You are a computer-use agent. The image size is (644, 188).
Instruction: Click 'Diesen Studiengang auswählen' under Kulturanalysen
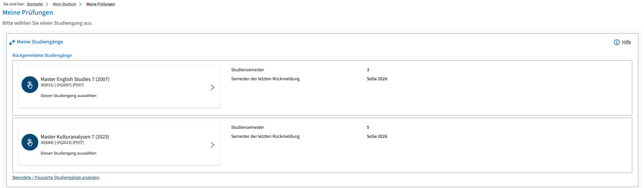68,153
